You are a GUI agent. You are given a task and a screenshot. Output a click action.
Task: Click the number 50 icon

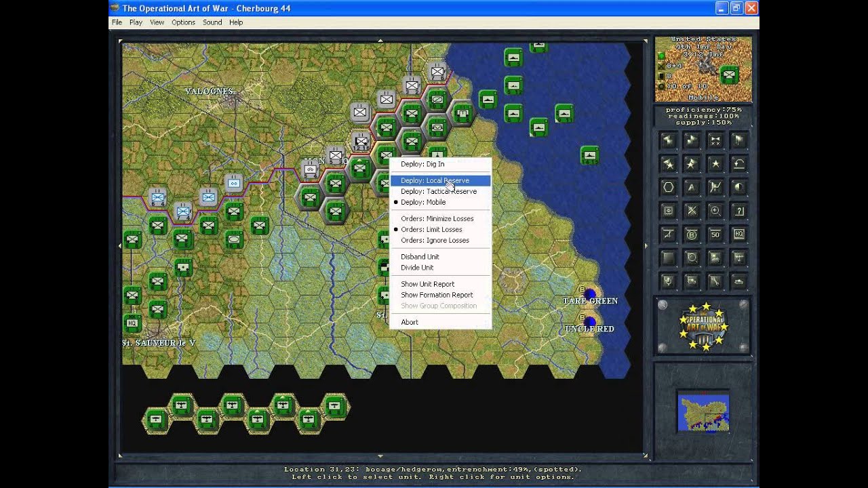point(715,234)
